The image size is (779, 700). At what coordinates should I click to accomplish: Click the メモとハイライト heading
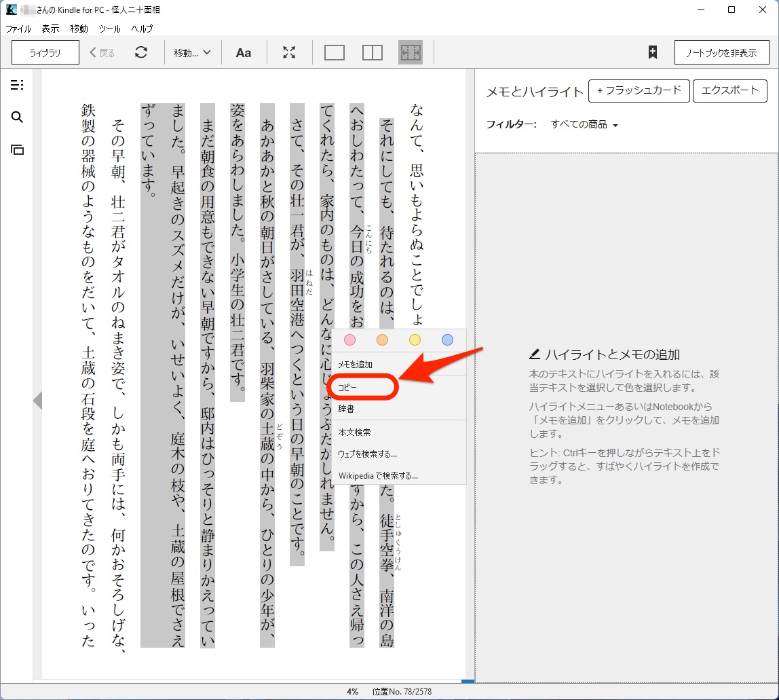[x=535, y=92]
